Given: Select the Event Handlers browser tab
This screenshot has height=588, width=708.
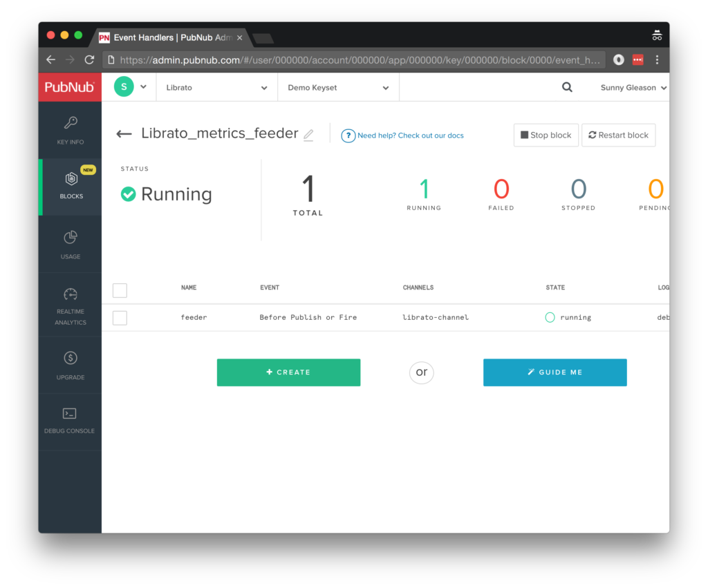Looking at the screenshot, I should 169,38.
